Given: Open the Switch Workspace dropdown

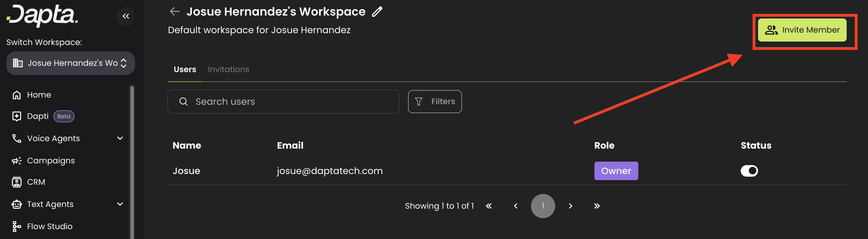Looking at the screenshot, I should click(x=70, y=64).
